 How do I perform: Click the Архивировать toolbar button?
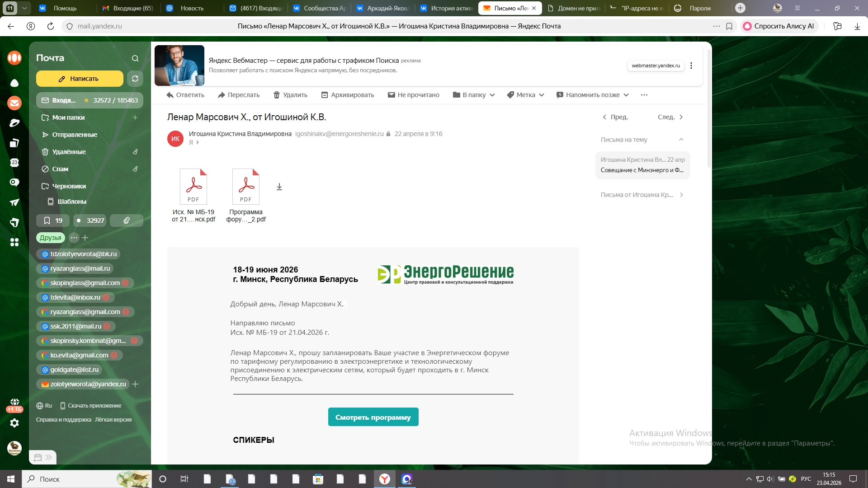pos(348,95)
